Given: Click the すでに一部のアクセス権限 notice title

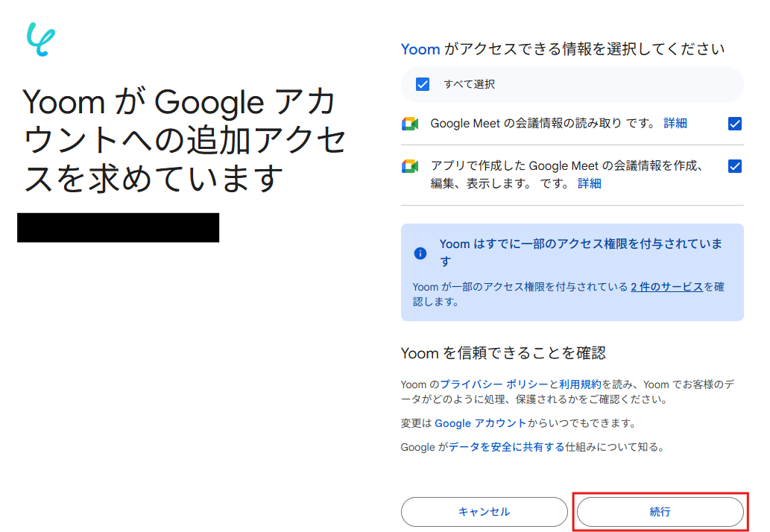Looking at the screenshot, I should 581,244.
